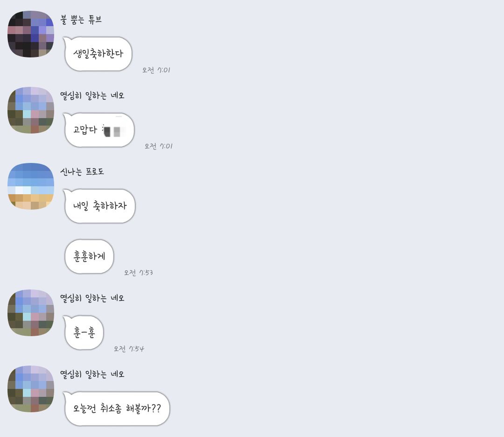The height and width of the screenshot is (437, 504).
Task: Click 열심히 일하는 네오 name above last message
Action: coord(92,374)
